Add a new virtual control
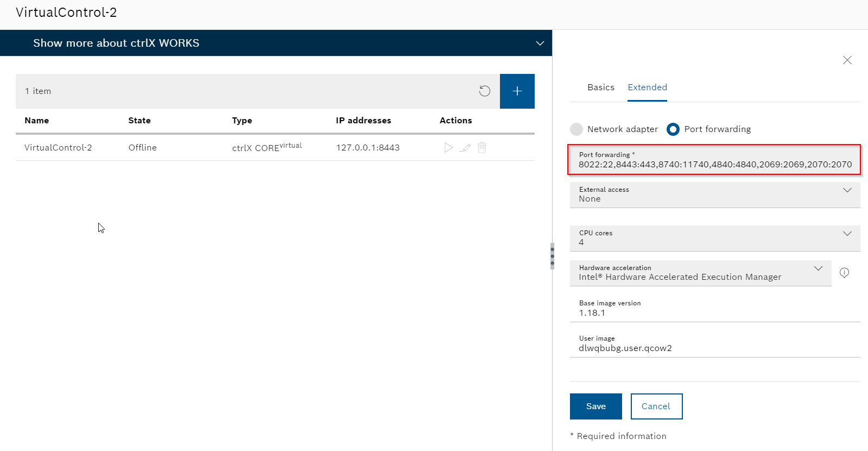The height and width of the screenshot is (451, 868). [x=517, y=91]
